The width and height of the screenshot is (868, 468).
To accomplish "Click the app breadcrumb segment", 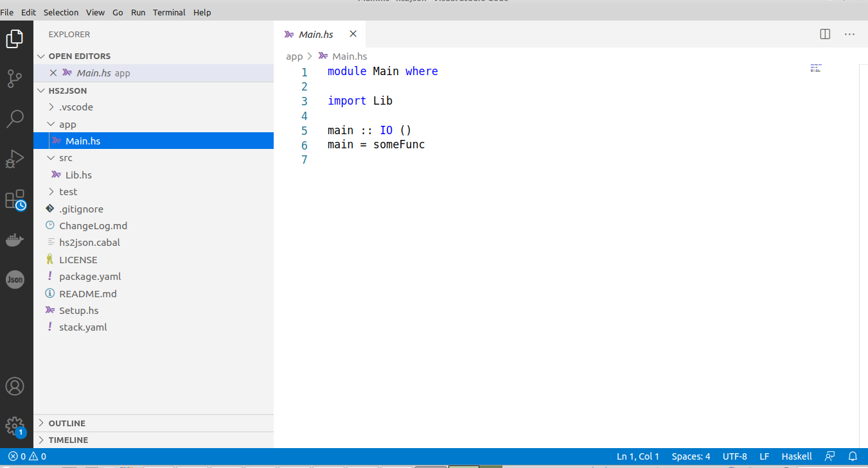I will tap(294, 56).
